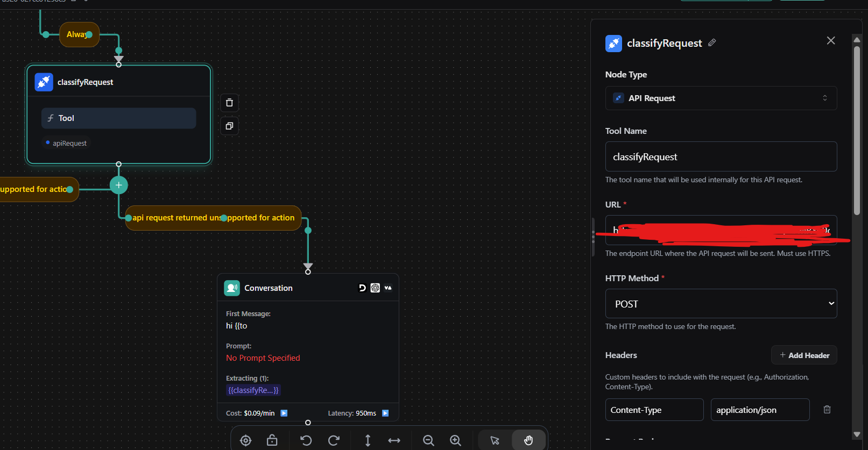
Task: Click the Conversation node top input handle
Action: (x=308, y=272)
